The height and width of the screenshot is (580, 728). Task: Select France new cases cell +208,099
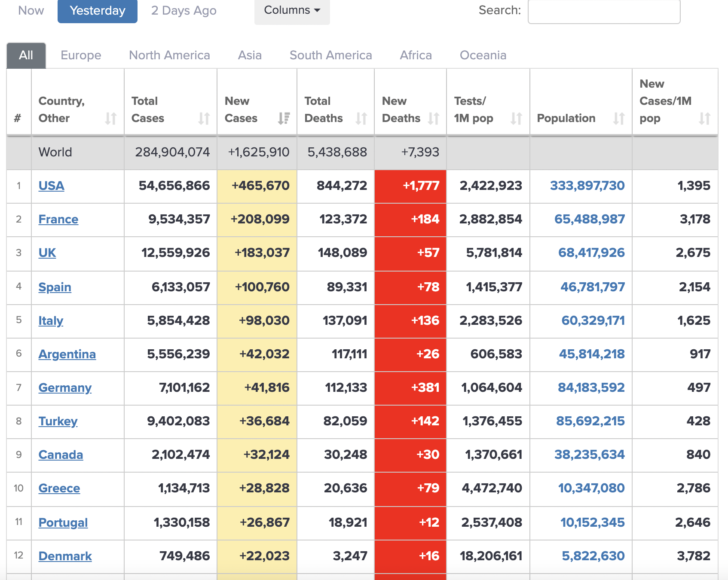[257, 219]
